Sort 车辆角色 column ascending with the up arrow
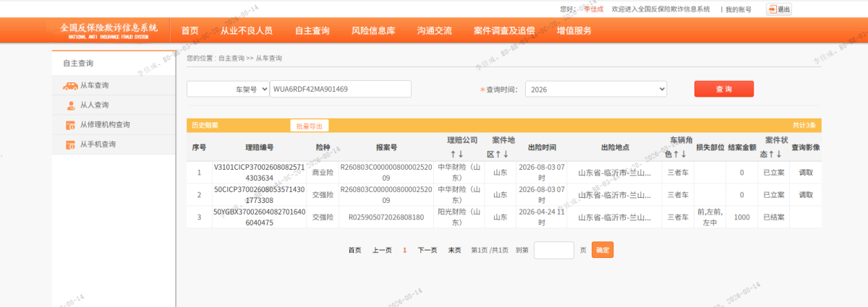The image size is (868, 307). pyautogui.click(x=677, y=154)
